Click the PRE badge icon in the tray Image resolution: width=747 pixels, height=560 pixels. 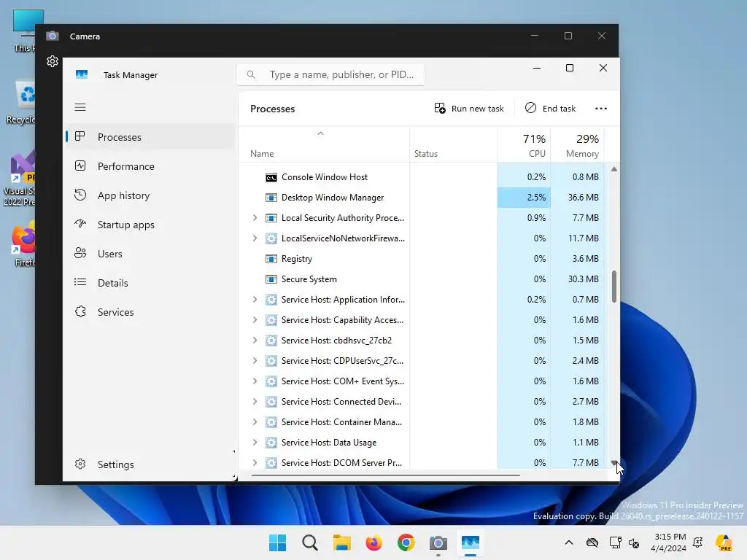(x=724, y=542)
